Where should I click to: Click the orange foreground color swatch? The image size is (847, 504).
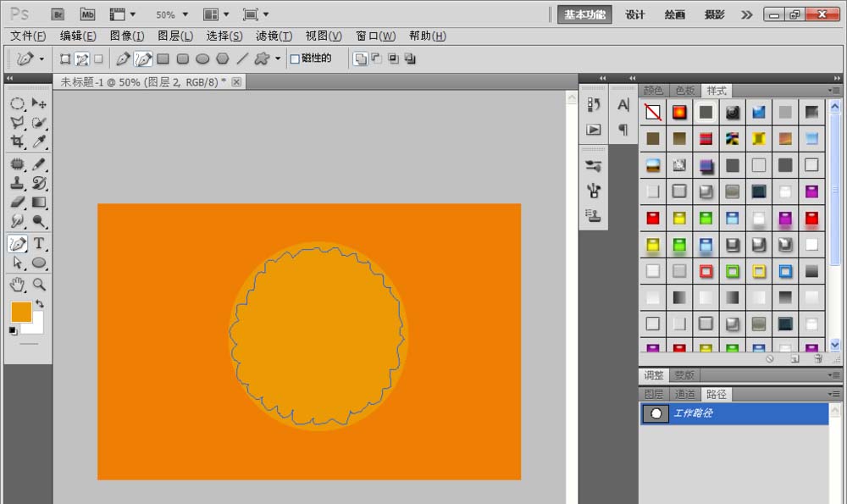pyautogui.click(x=21, y=312)
